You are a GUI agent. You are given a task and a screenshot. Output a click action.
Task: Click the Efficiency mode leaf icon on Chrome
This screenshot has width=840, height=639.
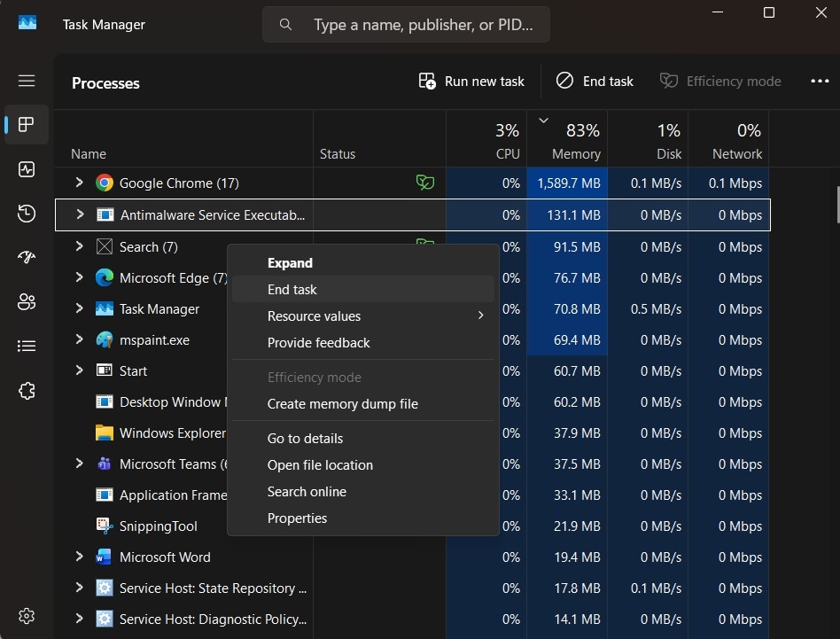pos(425,183)
